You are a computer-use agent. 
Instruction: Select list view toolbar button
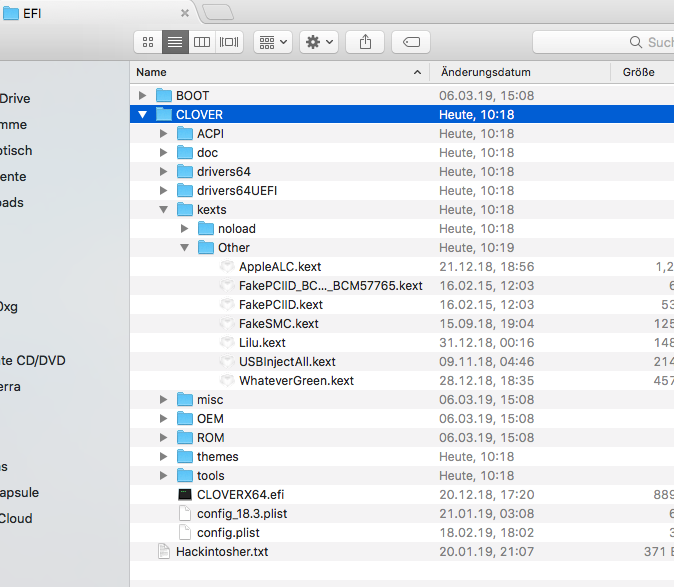click(x=175, y=42)
